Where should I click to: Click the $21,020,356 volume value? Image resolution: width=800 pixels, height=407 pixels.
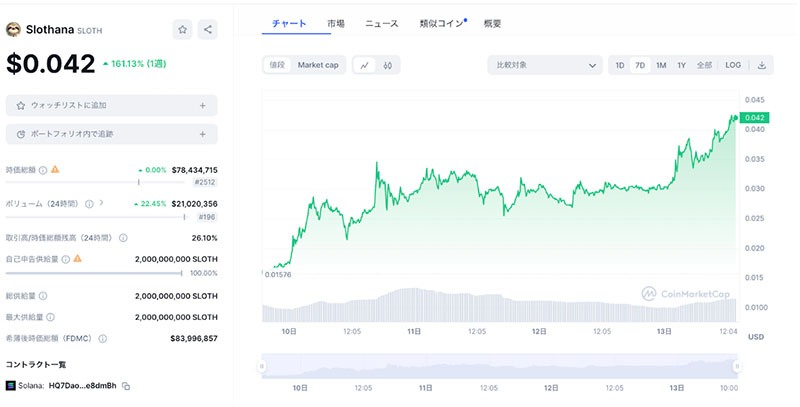point(194,204)
